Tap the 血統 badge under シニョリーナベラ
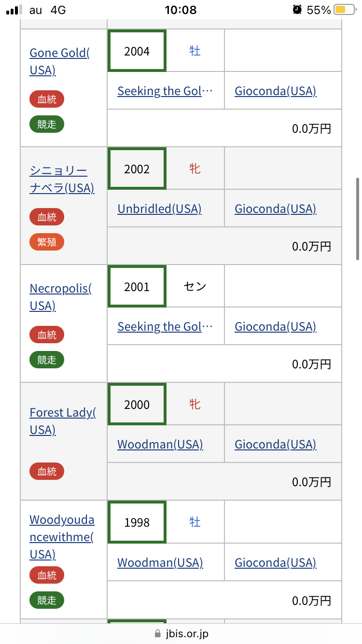The image size is (362, 644). [x=47, y=217]
